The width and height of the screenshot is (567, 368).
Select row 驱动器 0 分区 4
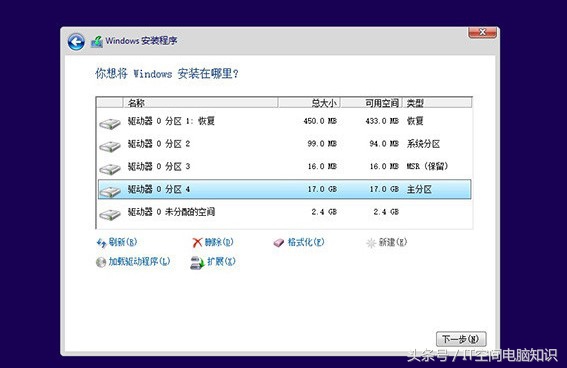285,189
